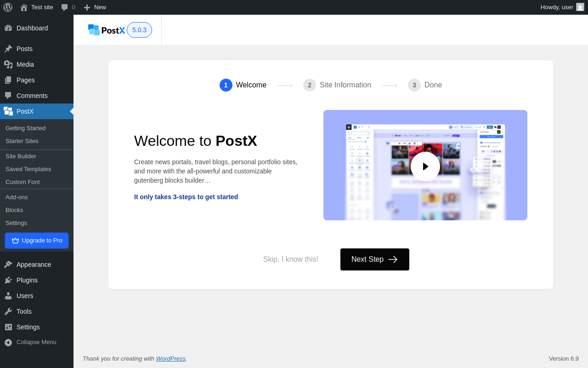Screen dimensions: 588x368
Task: Open the WordPress footer link
Action: (171, 359)
